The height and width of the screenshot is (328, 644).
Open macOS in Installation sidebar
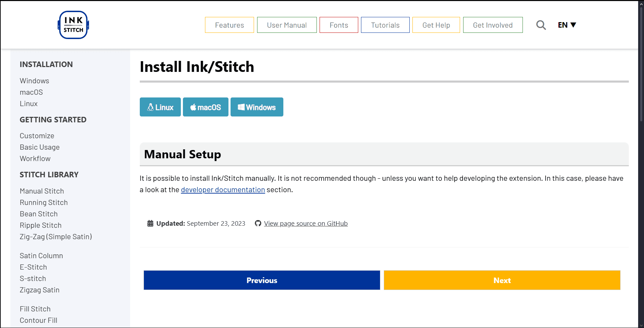pos(31,92)
